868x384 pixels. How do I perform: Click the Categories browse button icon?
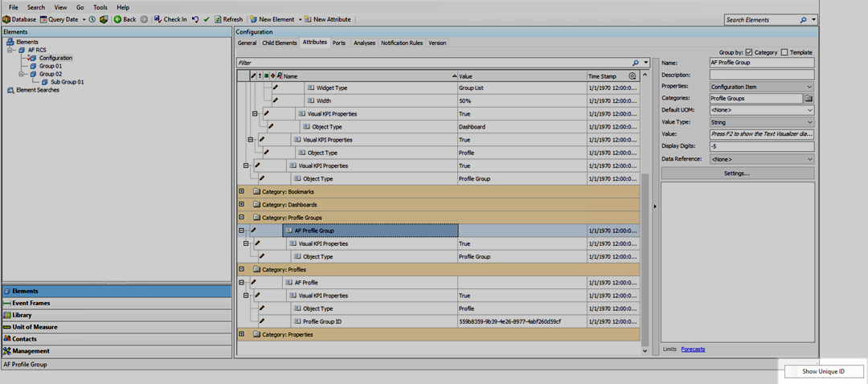click(809, 98)
